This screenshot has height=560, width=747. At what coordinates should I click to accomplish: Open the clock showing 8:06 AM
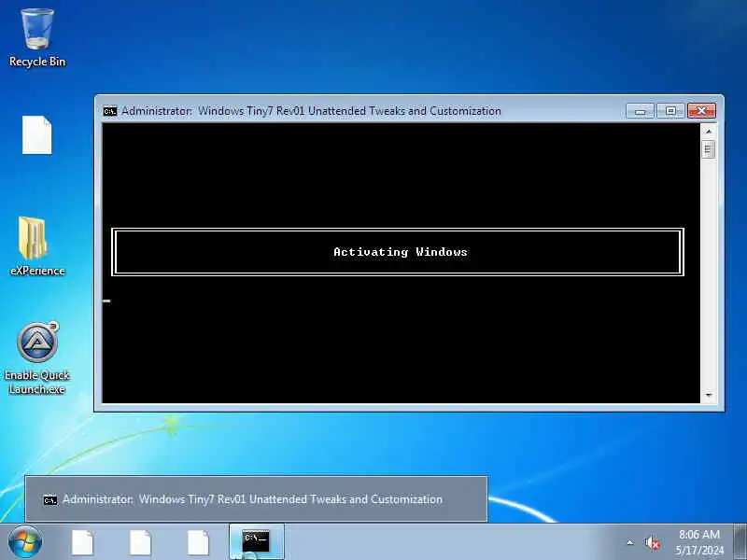699,542
